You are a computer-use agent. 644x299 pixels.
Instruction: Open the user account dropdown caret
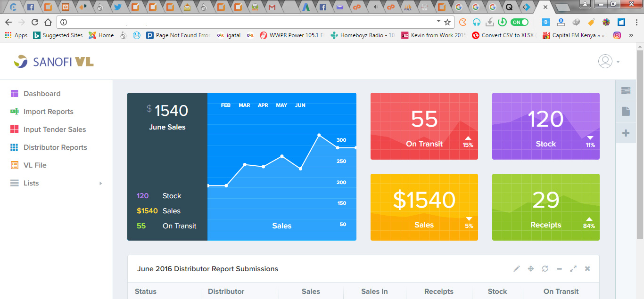(618, 62)
